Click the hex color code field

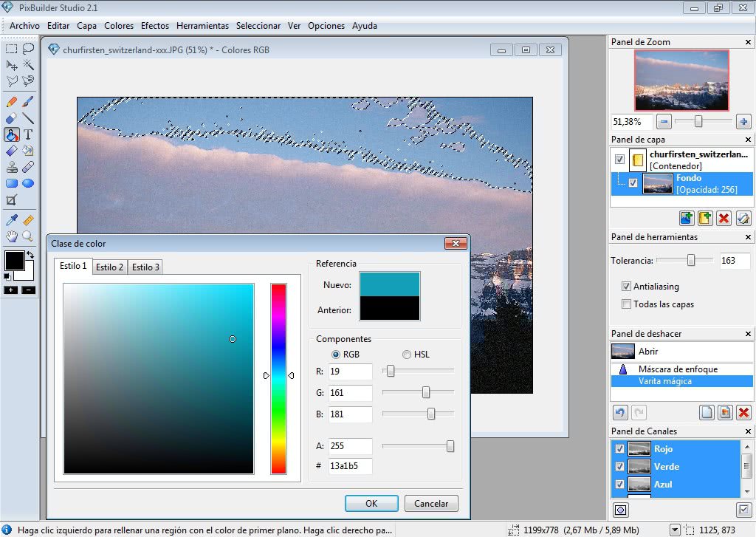tap(350, 466)
